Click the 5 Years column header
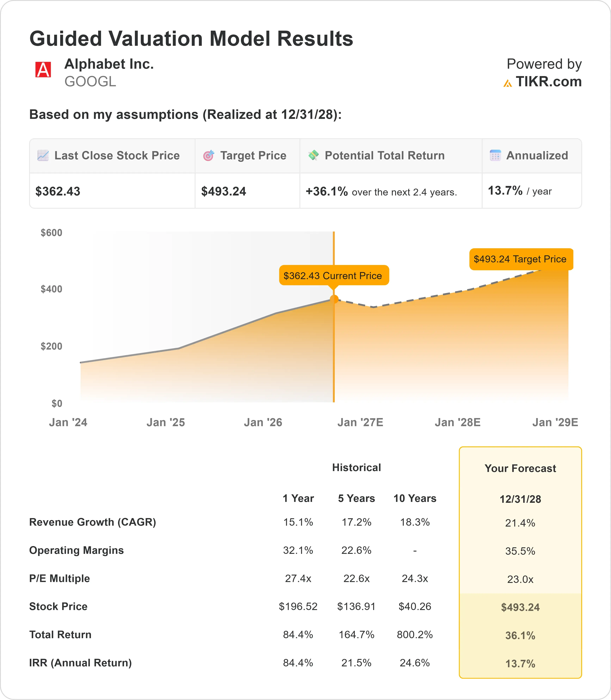 click(357, 499)
